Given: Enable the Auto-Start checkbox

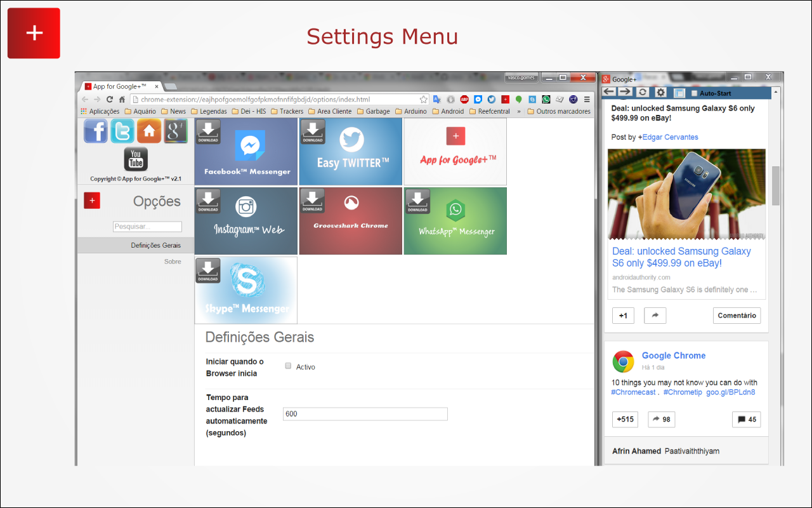Looking at the screenshot, I should (694, 93).
